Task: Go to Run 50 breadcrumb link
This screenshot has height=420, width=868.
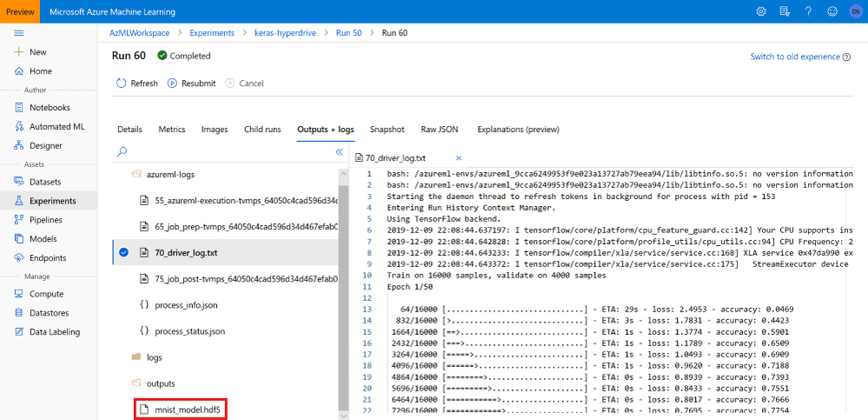Action: pyautogui.click(x=348, y=33)
